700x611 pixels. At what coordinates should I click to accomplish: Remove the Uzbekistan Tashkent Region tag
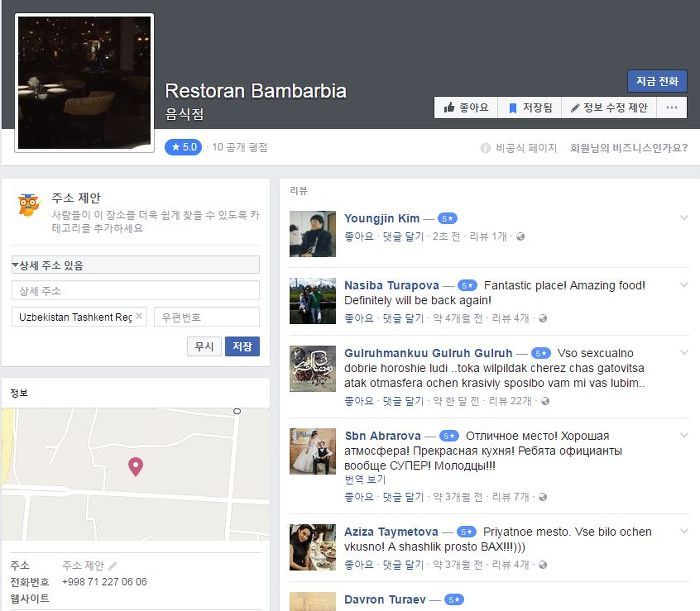pos(139,316)
